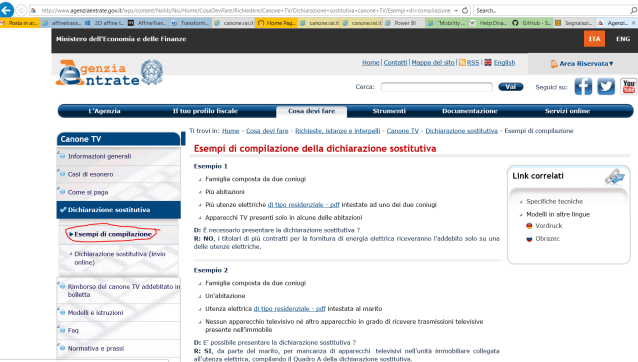Click the Home breadcrumb link
The image size is (638, 362).
[x=231, y=131]
